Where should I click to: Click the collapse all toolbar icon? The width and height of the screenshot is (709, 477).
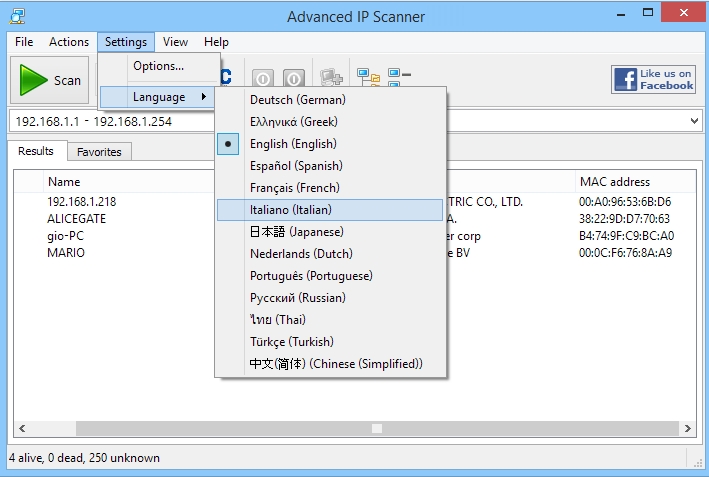399,77
